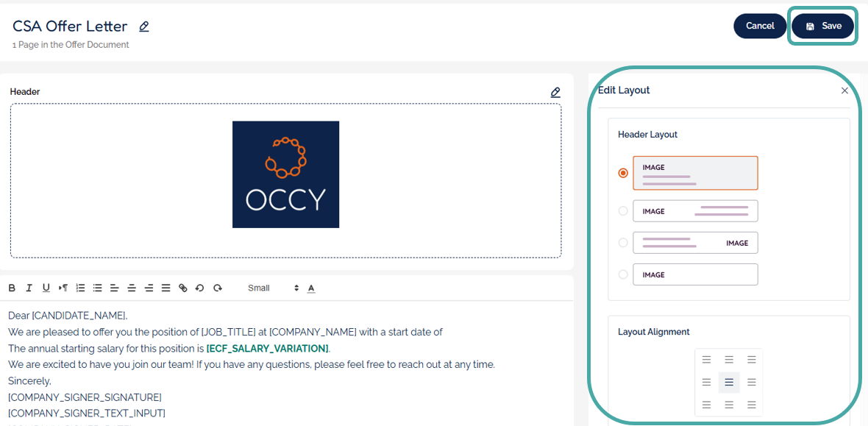Click the [COMPANY_SIGNER_TEXT_INPUT] line
The height and width of the screenshot is (426, 868).
point(86,413)
